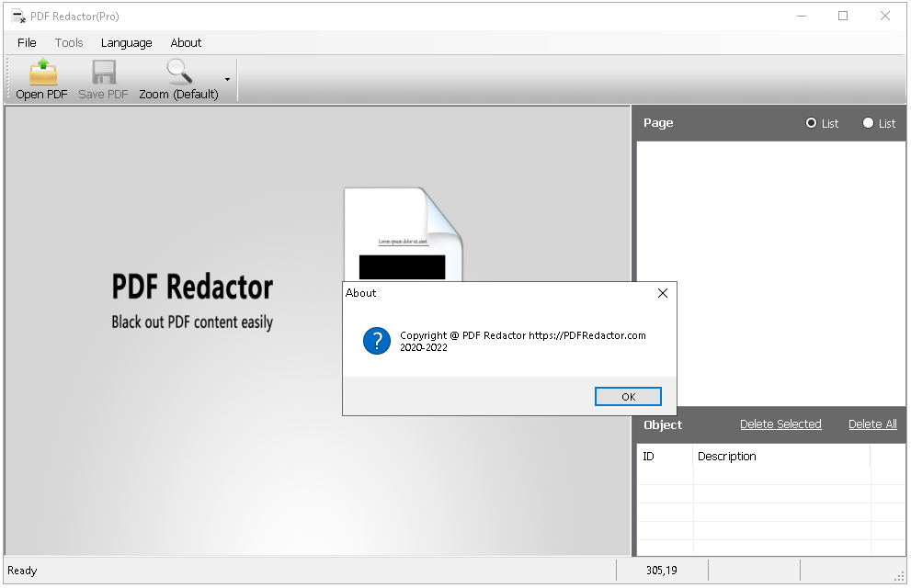The width and height of the screenshot is (911, 588).
Task: Open the Tools menu
Action: (x=69, y=43)
